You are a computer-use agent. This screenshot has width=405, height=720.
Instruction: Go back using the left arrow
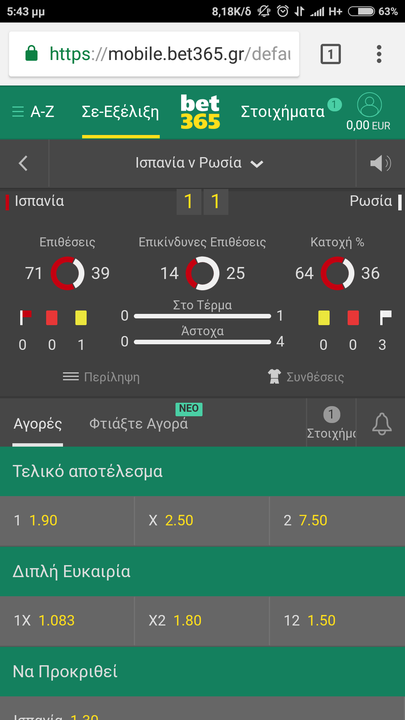(23, 163)
